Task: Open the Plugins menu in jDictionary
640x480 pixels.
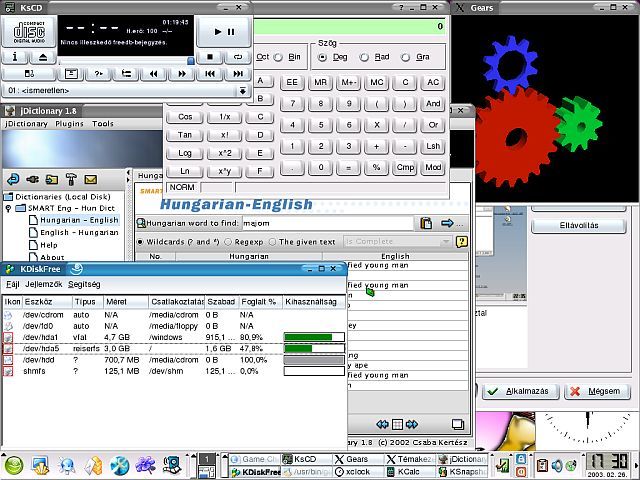Action: point(69,124)
